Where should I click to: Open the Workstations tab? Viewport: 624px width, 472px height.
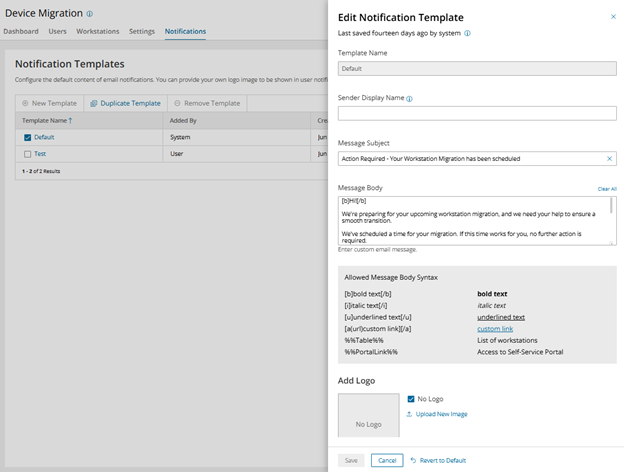tap(98, 32)
